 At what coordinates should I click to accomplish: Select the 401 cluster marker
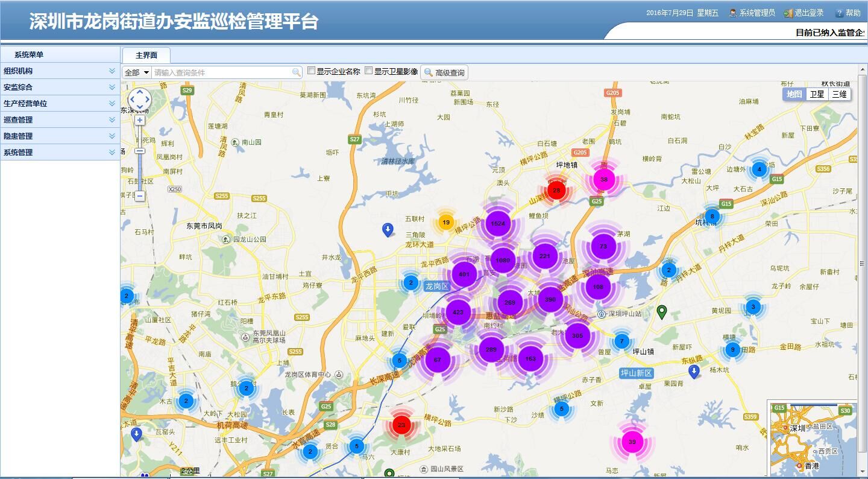point(464,274)
